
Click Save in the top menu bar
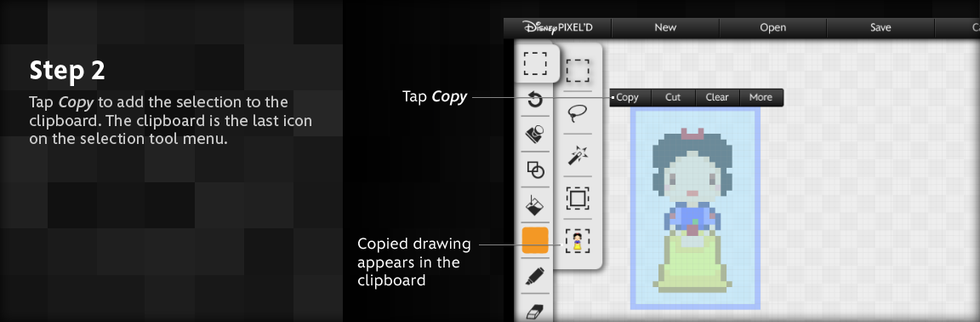[x=880, y=27]
